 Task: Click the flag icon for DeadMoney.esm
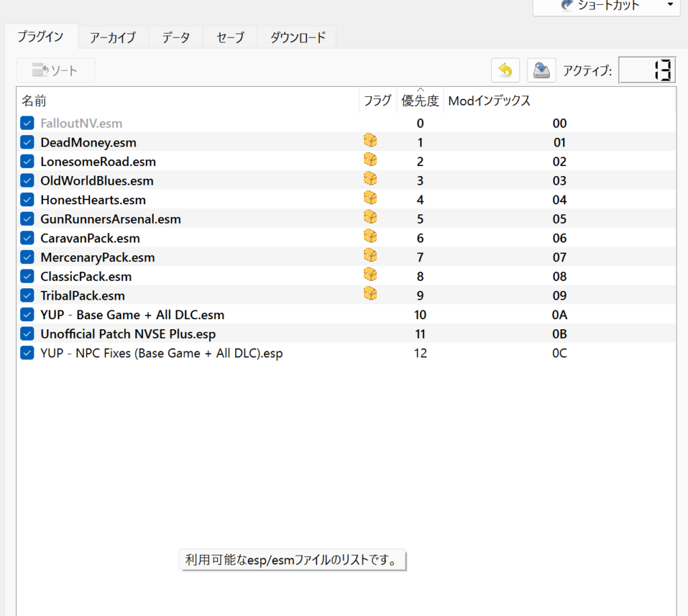coord(370,141)
